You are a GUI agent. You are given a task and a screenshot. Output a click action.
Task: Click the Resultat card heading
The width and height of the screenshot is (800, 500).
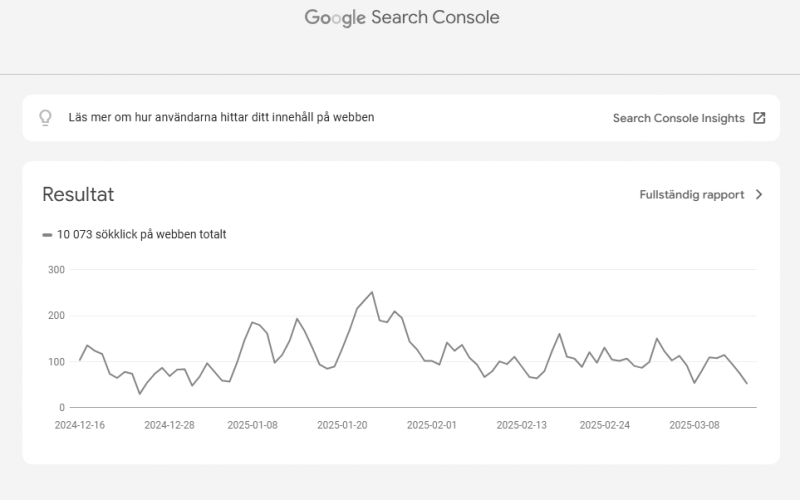click(78, 195)
